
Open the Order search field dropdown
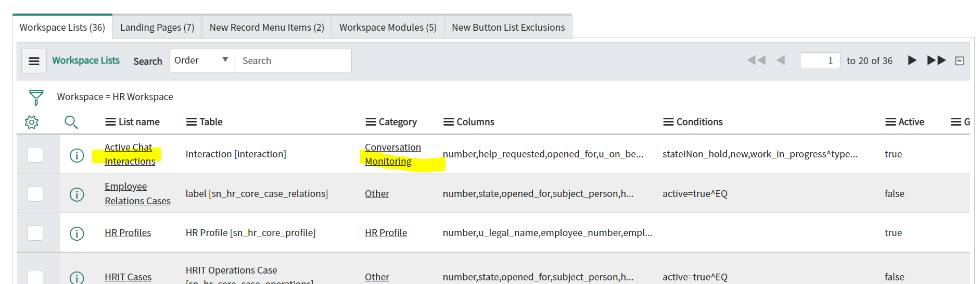pos(202,60)
